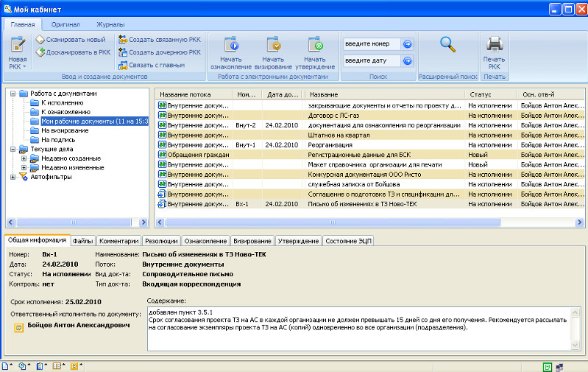The image size is (588, 372).
Task: Switch to the Журналы ribbon tab
Action: pos(110,25)
